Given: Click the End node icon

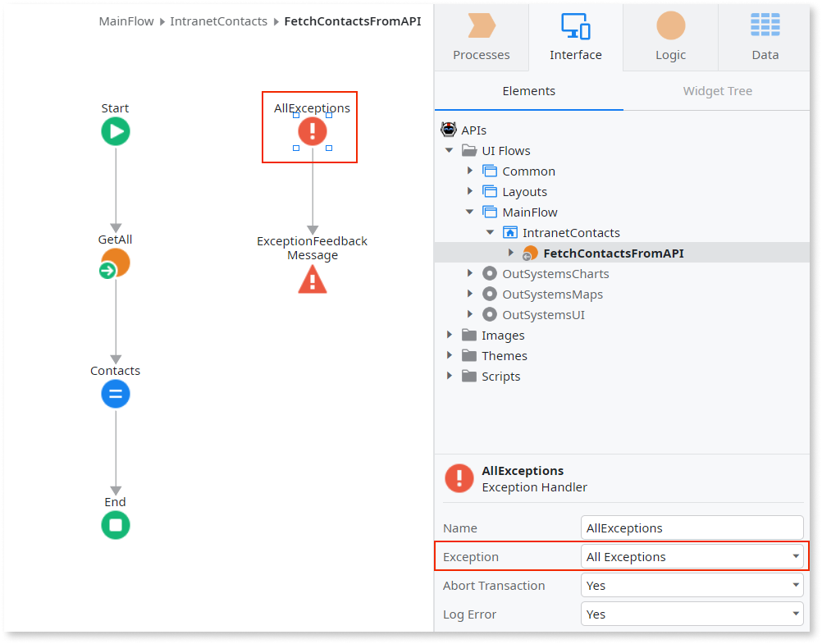Looking at the screenshot, I should [116, 525].
